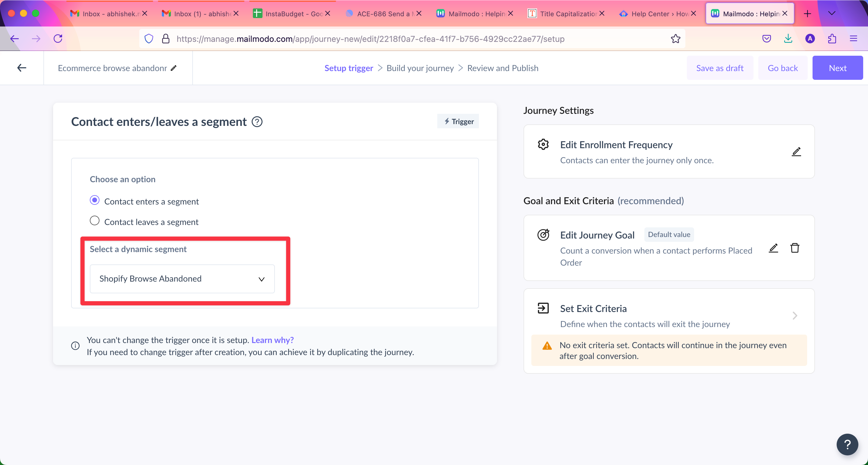
Task: Click the Next button
Action: [837, 68]
